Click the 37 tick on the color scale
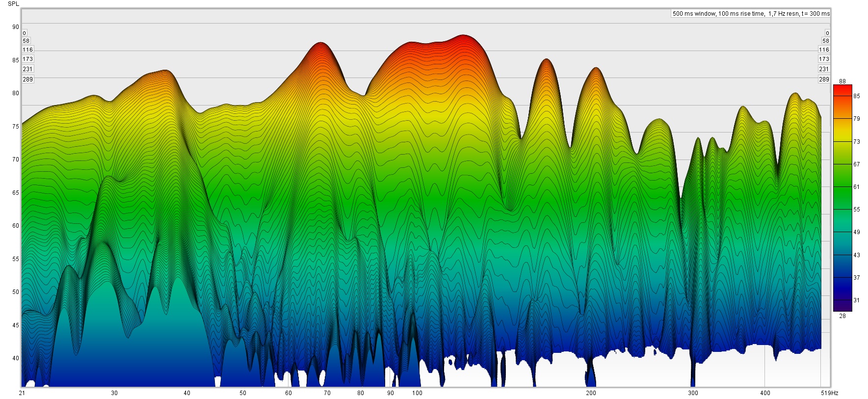868x399 pixels. tap(857, 278)
